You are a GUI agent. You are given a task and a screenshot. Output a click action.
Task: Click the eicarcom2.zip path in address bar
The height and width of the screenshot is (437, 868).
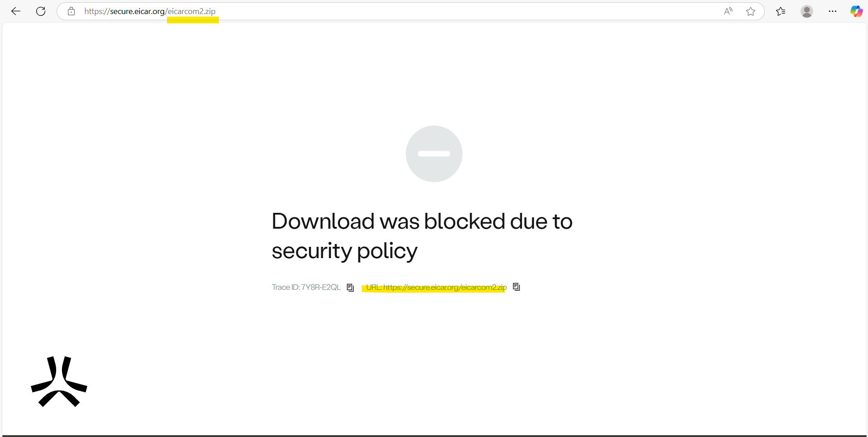(x=191, y=11)
